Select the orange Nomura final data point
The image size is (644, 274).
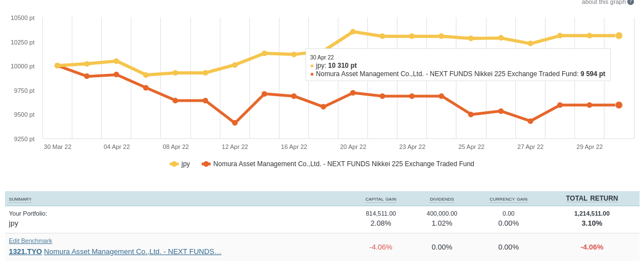coord(618,105)
